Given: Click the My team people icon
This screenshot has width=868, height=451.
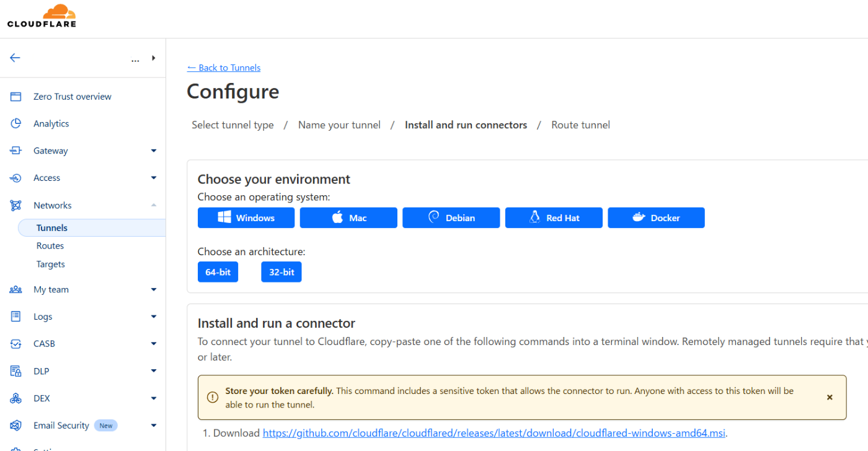Looking at the screenshot, I should (16, 289).
